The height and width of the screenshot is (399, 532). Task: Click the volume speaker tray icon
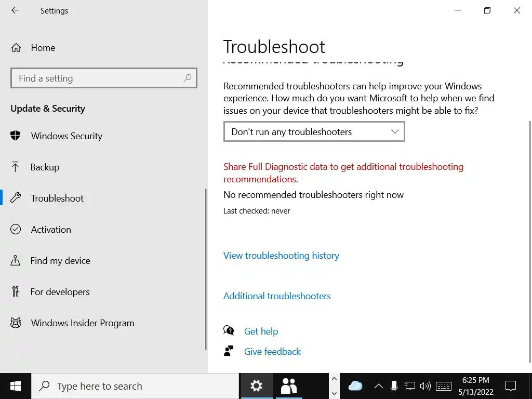coord(425,386)
